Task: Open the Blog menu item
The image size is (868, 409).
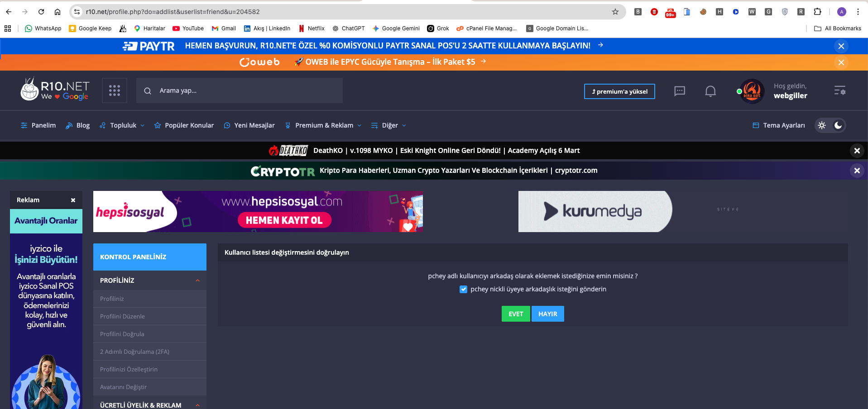Action: coord(77,125)
